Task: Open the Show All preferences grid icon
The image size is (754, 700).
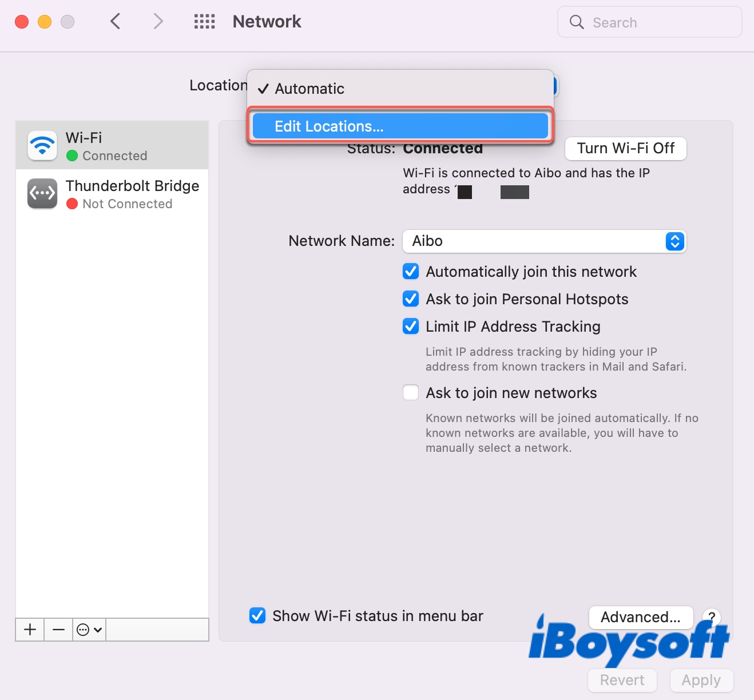Action: pyautogui.click(x=204, y=21)
